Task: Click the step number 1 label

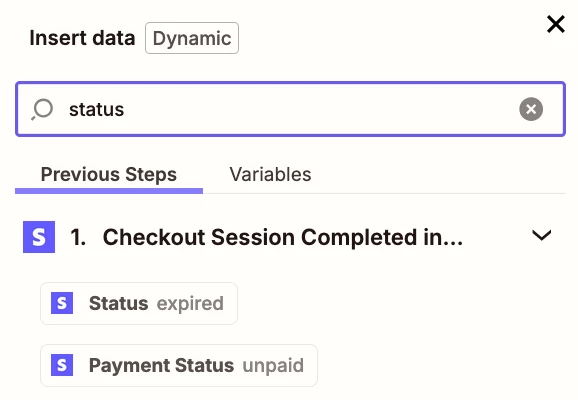Action: tap(78, 237)
